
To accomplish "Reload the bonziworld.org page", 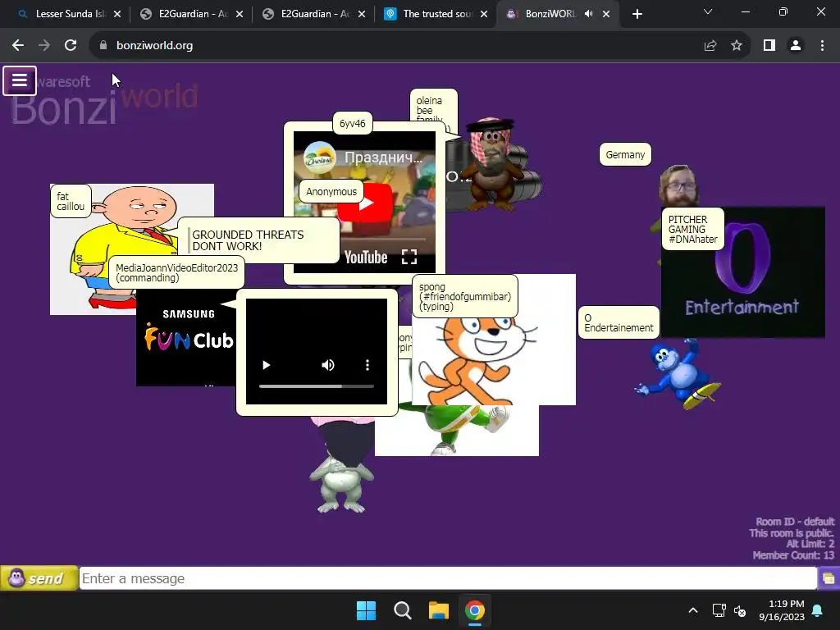I will point(71,46).
